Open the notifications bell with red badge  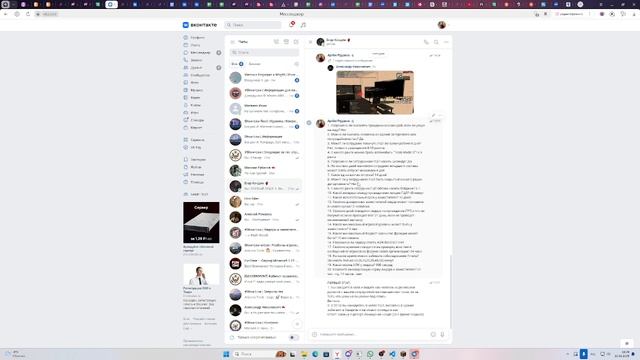click(x=291, y=25)
